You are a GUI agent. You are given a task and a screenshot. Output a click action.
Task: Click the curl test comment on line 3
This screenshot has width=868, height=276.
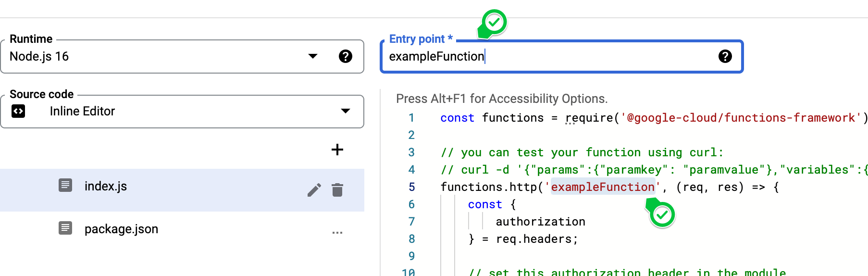coord(582,152)
